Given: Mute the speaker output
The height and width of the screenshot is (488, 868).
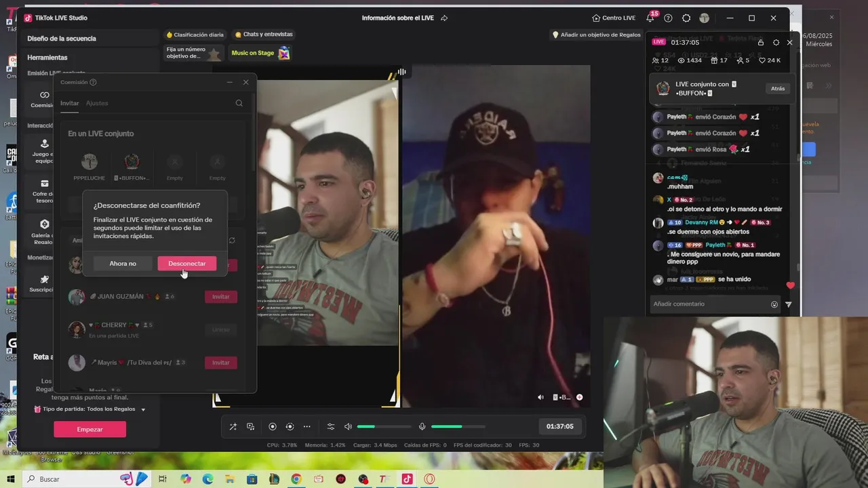Looking at the screenshot, I should point(348,426).
